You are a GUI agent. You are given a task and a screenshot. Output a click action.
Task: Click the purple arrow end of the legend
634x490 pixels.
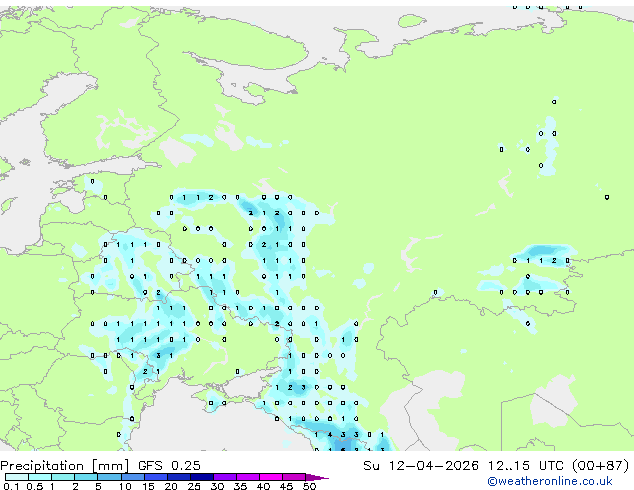coord(317,477)
